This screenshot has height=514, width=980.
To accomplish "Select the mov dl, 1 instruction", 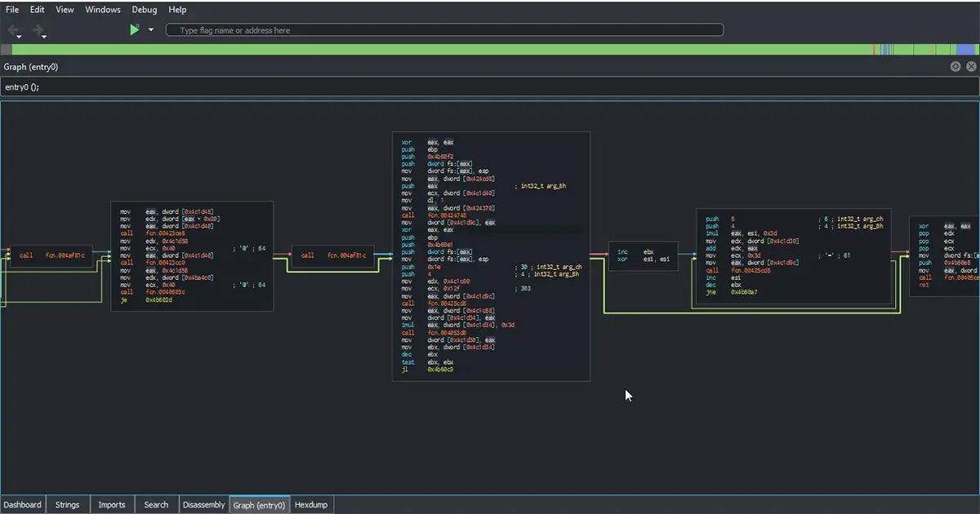I will (x=421, y=200).
